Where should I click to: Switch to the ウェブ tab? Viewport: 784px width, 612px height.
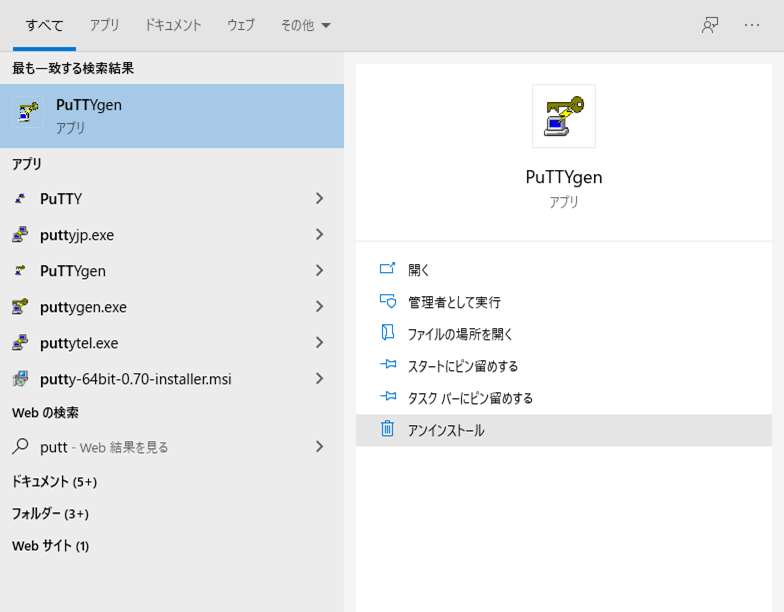coord(241,25)
